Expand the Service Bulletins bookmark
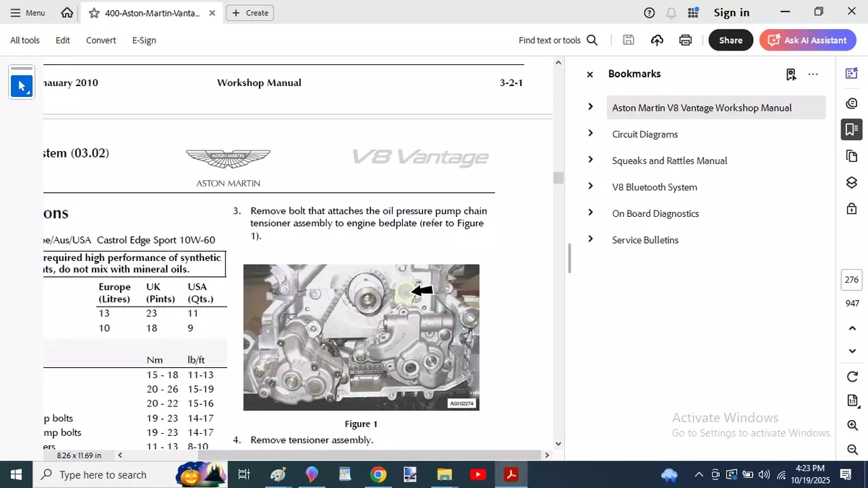868x488 pixels. (590, 239)
